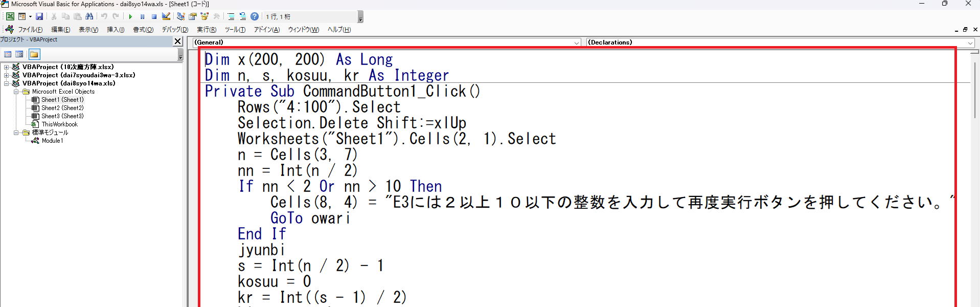Open the (Declarations) procedure dropdown
Image resolution: width=980 pixels, height=307 pixels.
tap(970, 42)
